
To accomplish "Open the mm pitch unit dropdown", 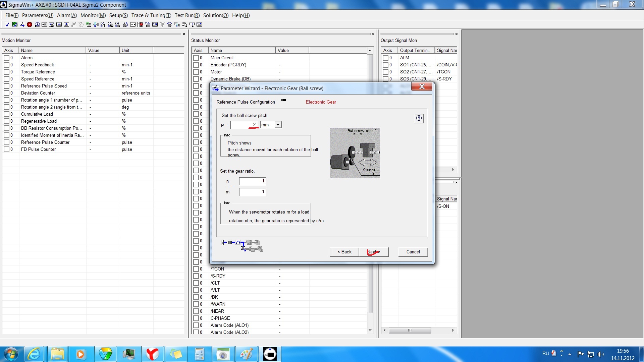I will click(x=278, y=125).
